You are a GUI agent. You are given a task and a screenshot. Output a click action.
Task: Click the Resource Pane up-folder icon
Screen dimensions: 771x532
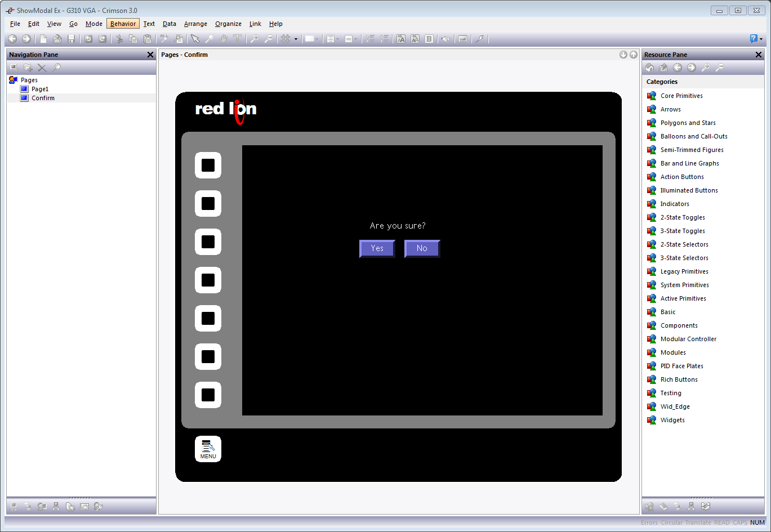663,68
